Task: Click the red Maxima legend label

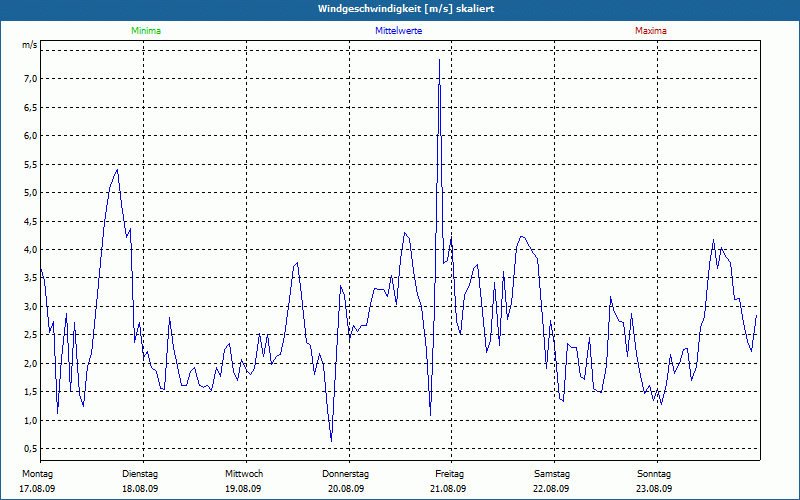Action: [651, 31]
